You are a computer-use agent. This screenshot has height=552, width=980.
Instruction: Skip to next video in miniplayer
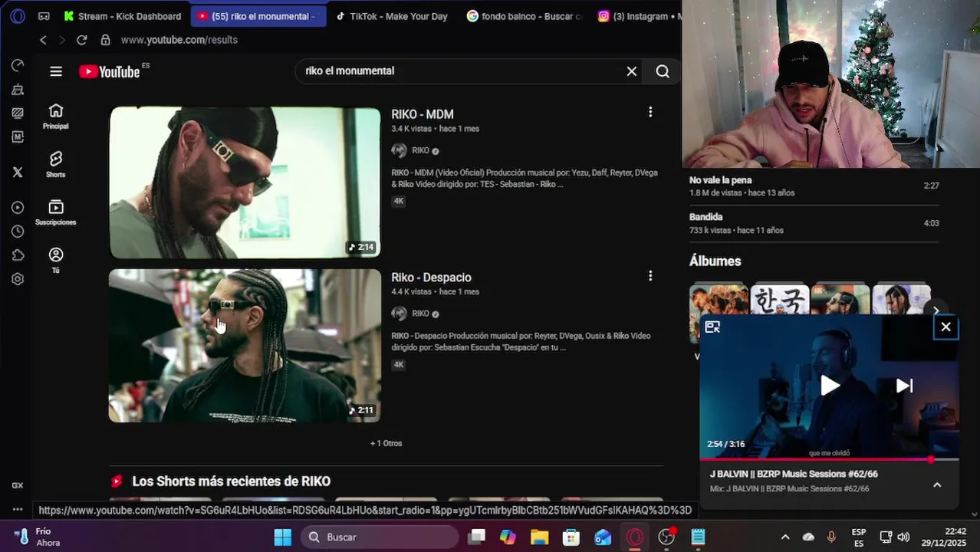(905, 386)
